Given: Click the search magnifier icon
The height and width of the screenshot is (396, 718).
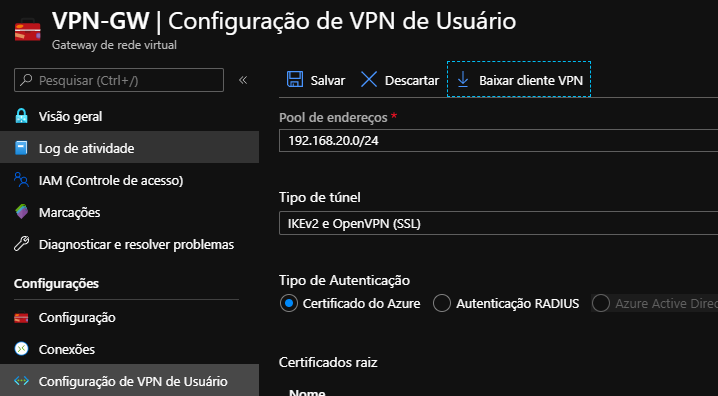Looking at the screenshot, I should pyautogui.click(x=27, y=80).
